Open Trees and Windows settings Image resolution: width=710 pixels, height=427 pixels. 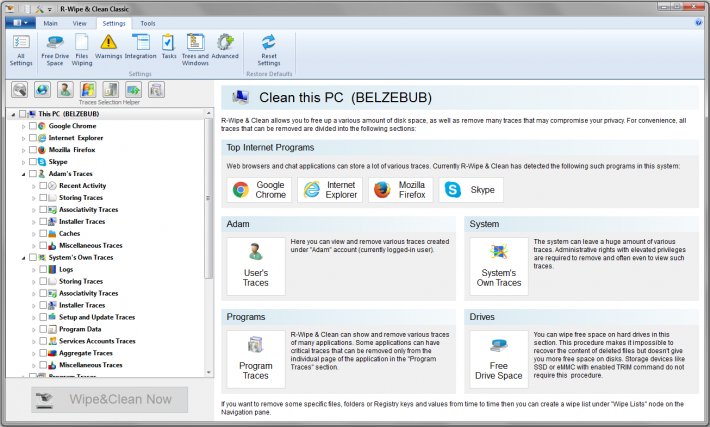point(195,50)
